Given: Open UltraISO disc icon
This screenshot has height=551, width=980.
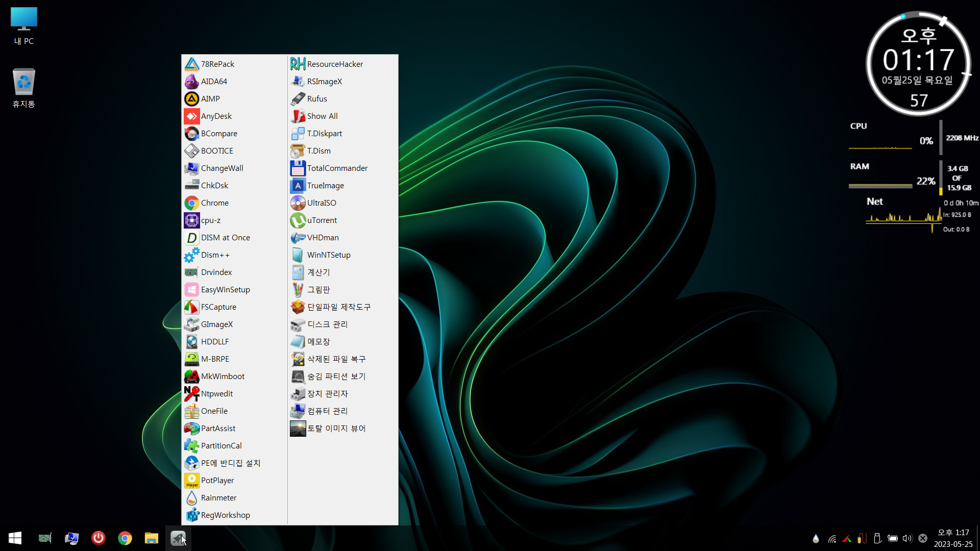Looking at the screenshot, I should tap(298, 203).
